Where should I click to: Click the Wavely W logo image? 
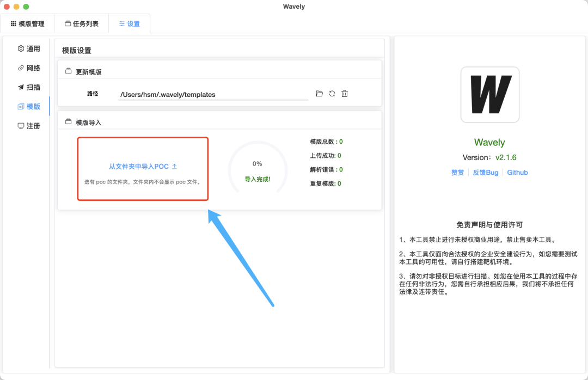click(x=490, y=95)
